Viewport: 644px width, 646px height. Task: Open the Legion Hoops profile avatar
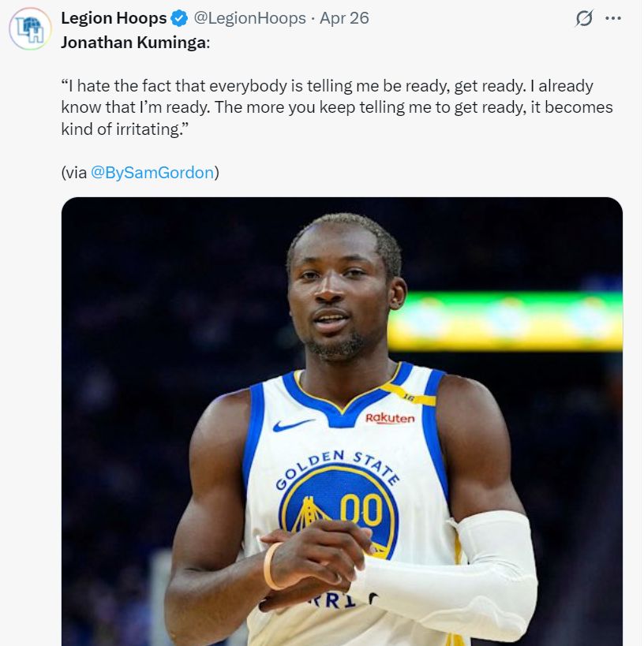[30, 29]
